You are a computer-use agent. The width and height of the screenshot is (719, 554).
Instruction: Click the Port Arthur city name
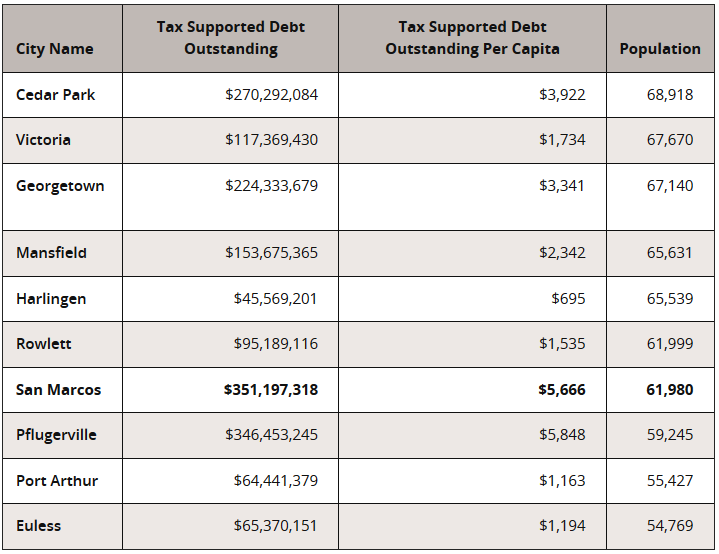[x=57, y=481]
